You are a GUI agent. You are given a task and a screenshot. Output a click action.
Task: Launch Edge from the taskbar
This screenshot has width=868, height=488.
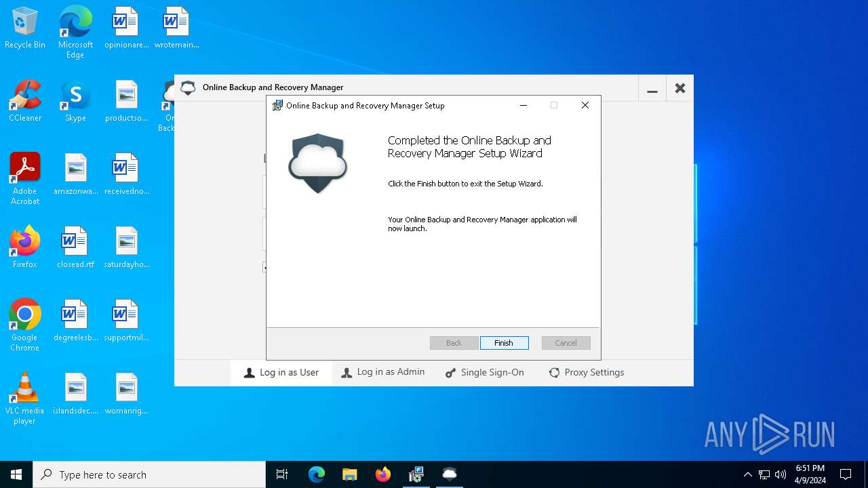click(317, 474)
